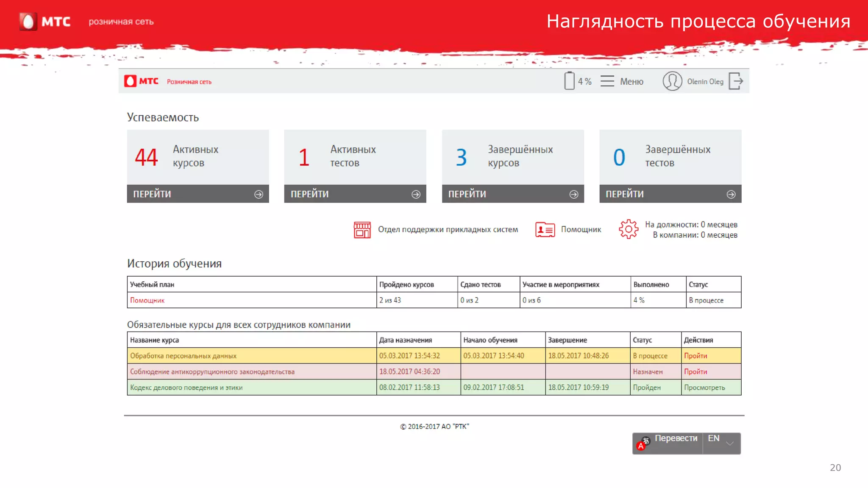Click the gear icon next to На должности
The height and width of the screenshot is (488, 868).
(x=629, y=229)
